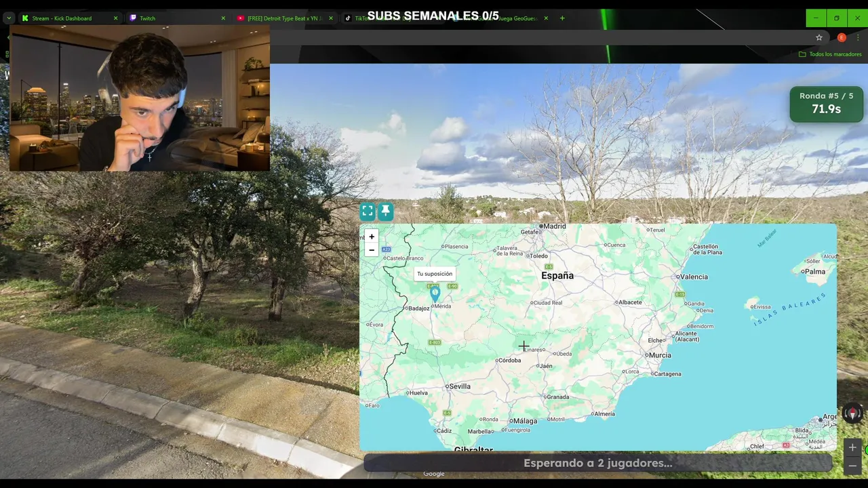Click Toledo on the map
The width and height of the screenshot is (868, 488).
point(538,256)
